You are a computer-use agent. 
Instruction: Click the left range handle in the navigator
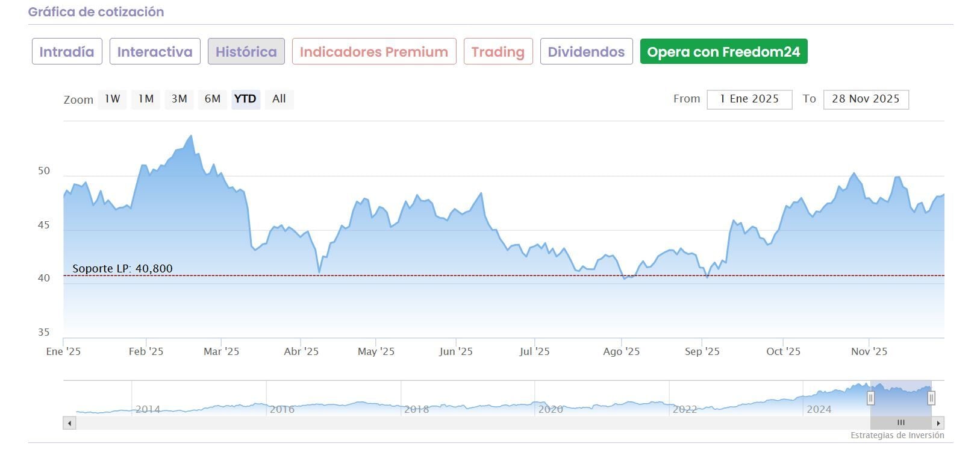pyautogui.click(x=870, y=398)
